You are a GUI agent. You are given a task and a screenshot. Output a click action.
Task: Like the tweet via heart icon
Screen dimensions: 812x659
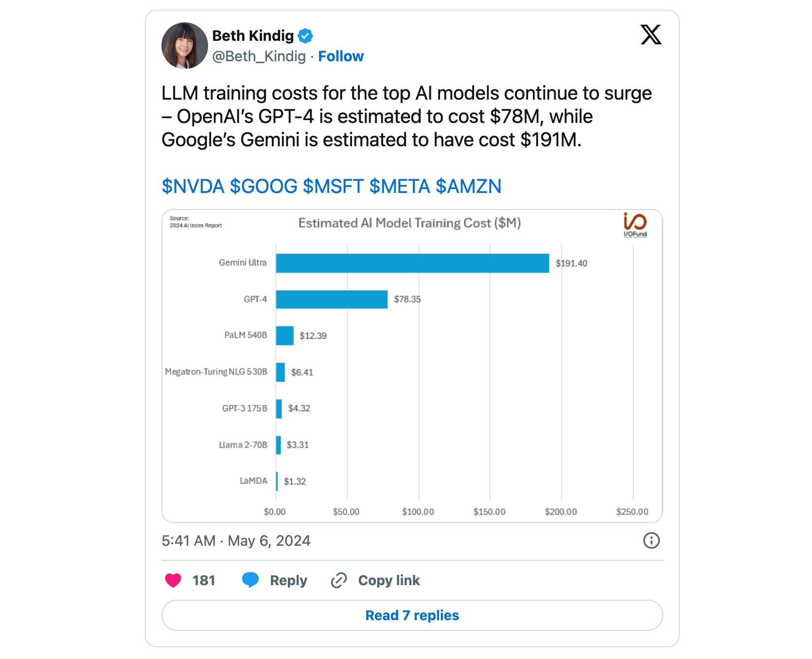pos(173,580)
